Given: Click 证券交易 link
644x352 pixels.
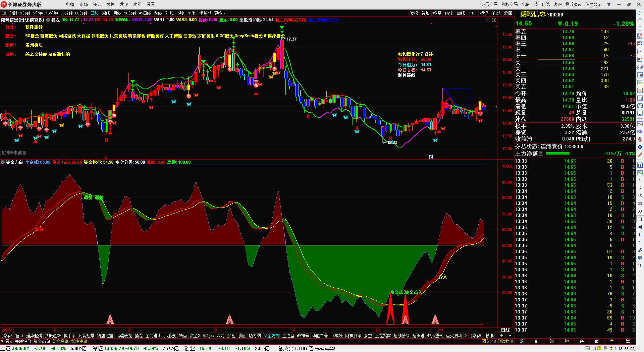Looking at the screenshot, I should [490, 4].
